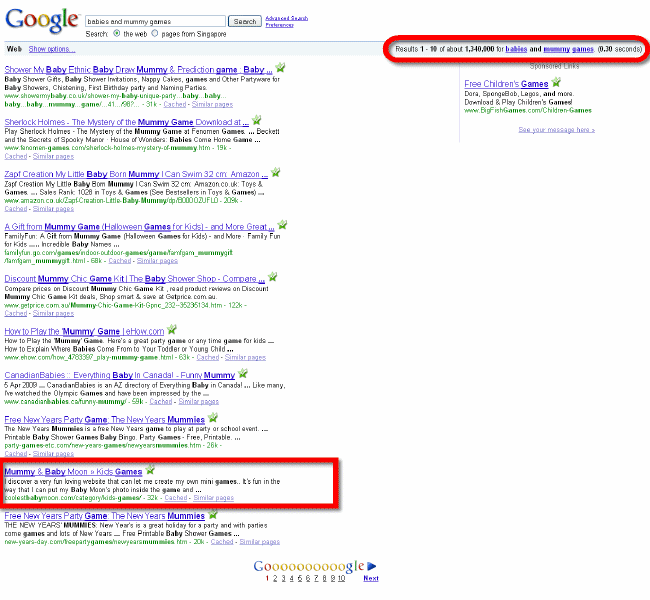Click star icon beside Sherlock Holmes result
650x600 pixels.
257,120
